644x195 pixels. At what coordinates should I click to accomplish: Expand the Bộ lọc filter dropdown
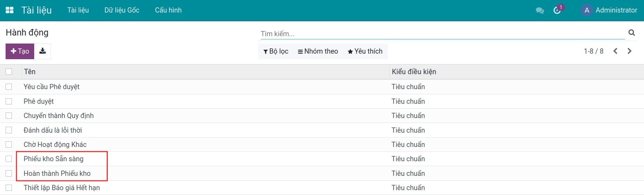276,51
